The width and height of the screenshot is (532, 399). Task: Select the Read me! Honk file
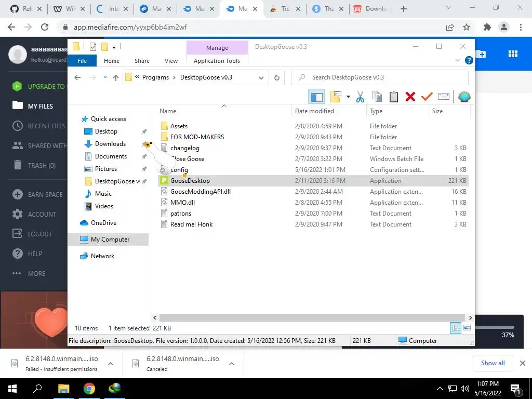[x=191, y=224]
